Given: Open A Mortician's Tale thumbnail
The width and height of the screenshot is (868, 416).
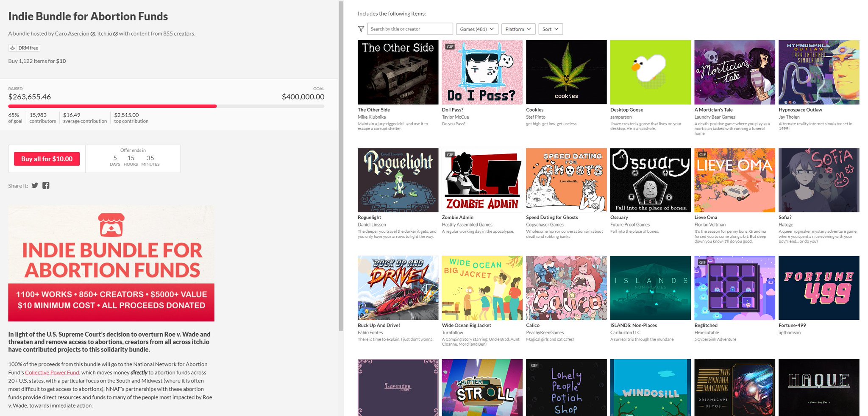Looking at the screenshot, I should [x=735, y=72].
